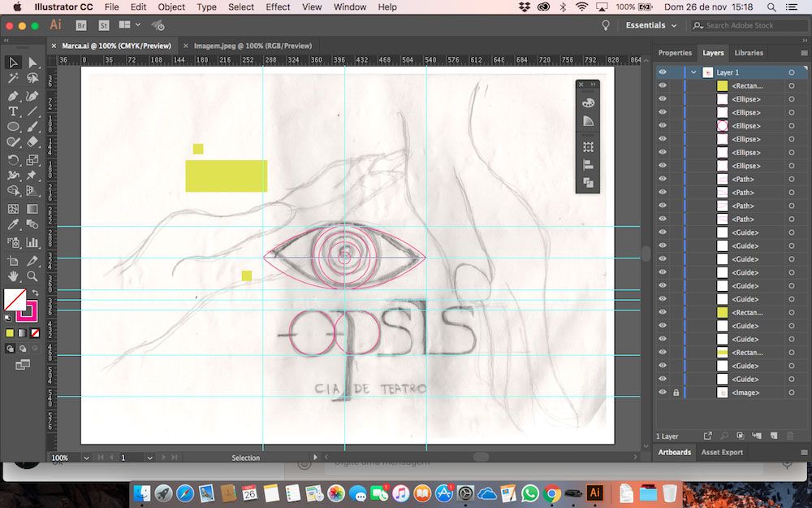Toggle visibility of the Image sublayer
This screenshot has width=812, height=508.
(x=663, y=393)
